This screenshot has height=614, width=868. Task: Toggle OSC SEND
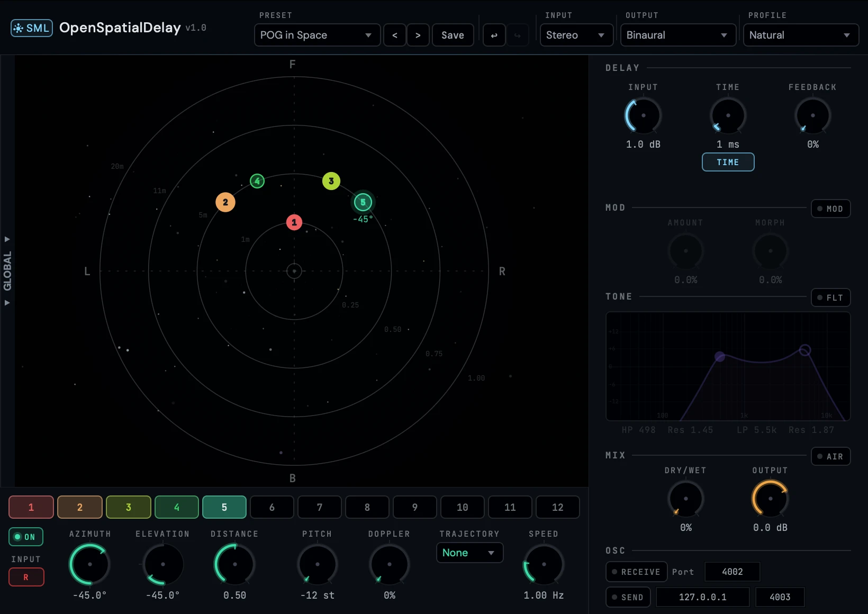tap(628, 597)
